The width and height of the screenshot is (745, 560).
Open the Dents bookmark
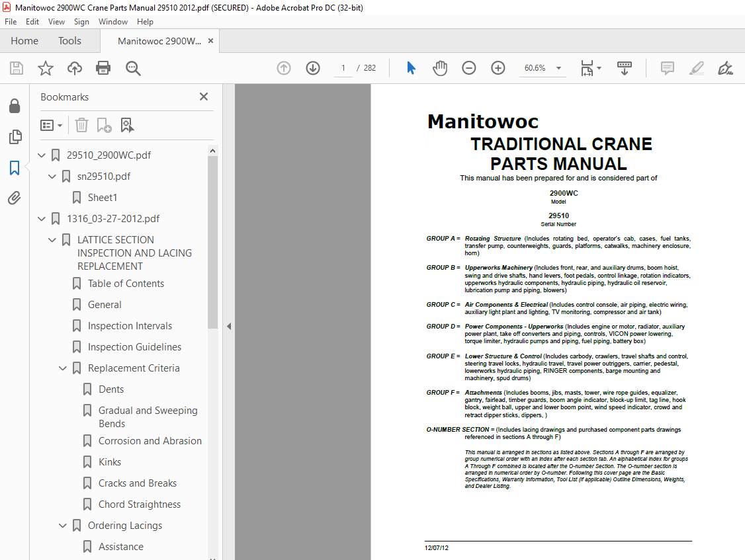110,389
